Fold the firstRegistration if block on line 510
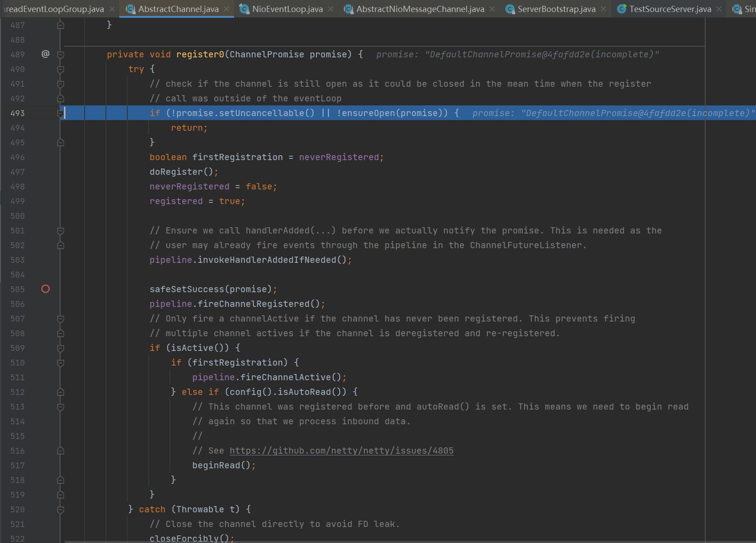Screen dimensions: 756x543 coord(61,363)
